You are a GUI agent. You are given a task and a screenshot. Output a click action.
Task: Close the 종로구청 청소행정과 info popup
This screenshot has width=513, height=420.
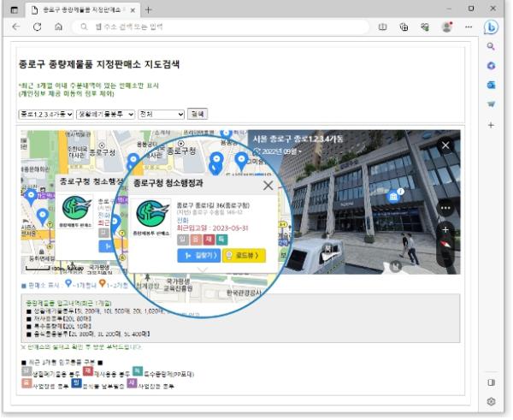coord(268,185)
